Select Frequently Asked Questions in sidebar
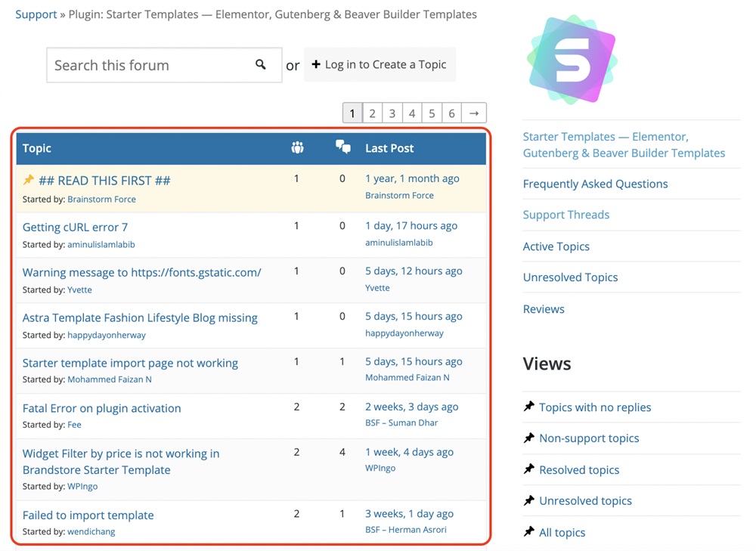This screenshot has width=756, height=551. point(595,184)
